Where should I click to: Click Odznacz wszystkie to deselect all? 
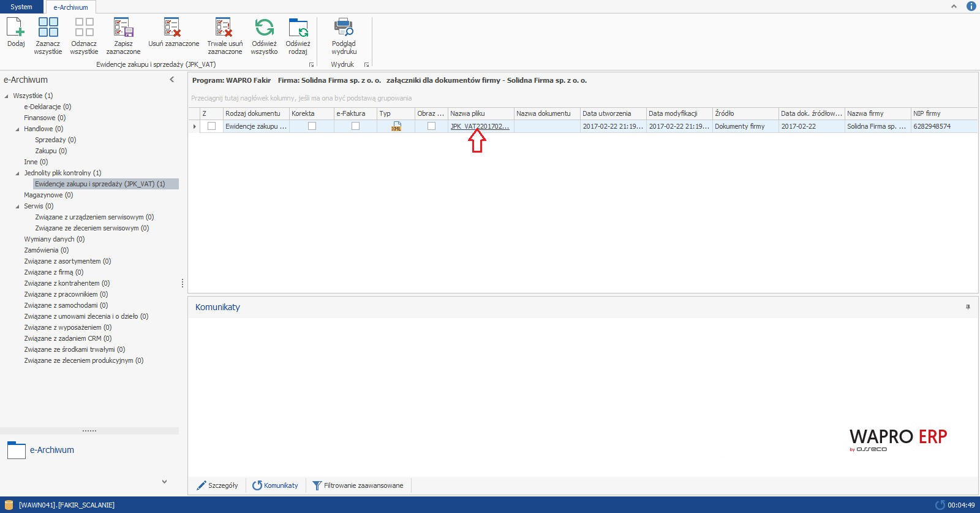(84, 28)
